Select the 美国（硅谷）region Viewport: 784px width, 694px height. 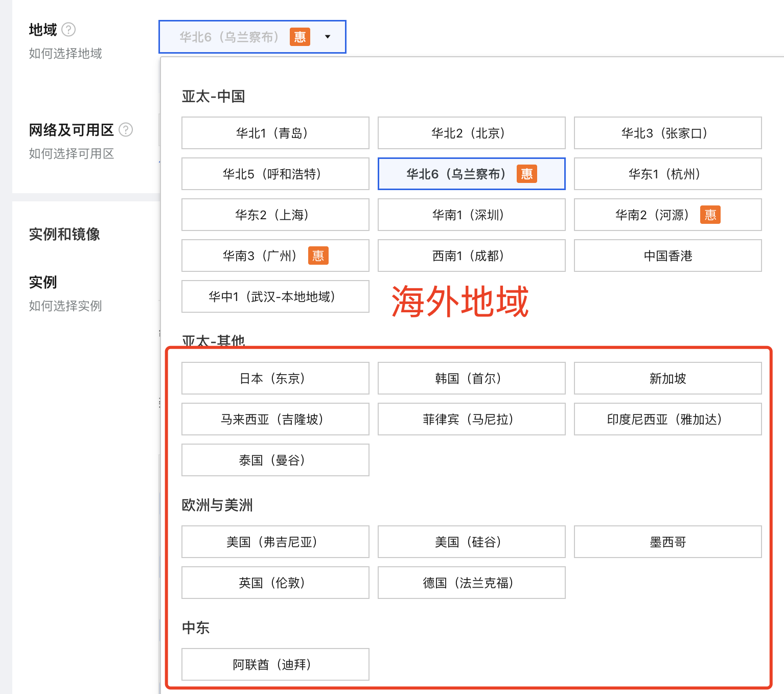(x=471, y=542)
